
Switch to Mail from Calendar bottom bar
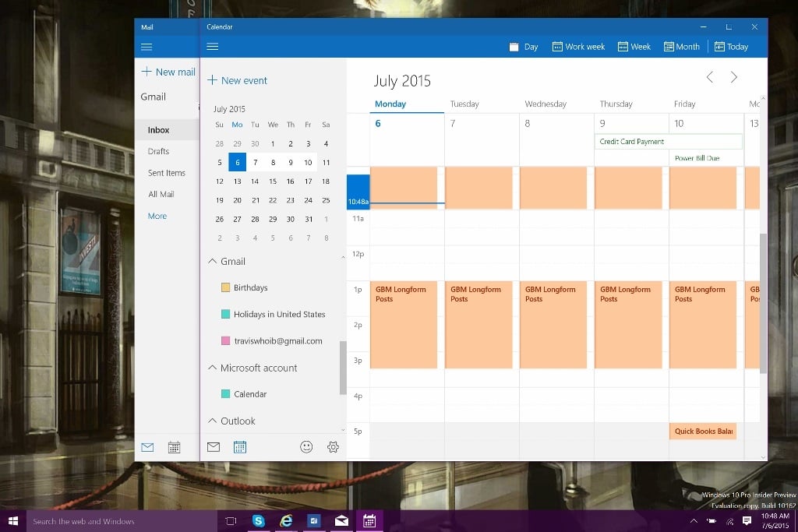point(214,446)
